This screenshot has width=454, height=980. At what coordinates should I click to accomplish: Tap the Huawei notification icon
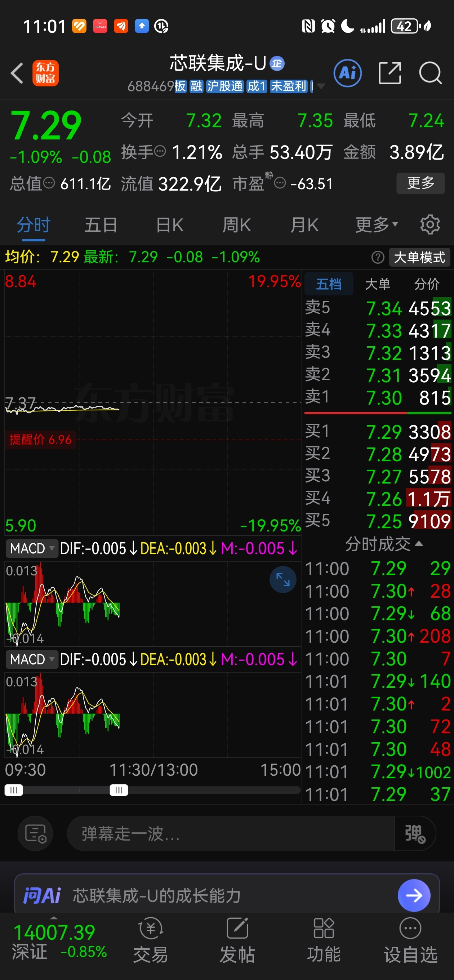coord(100,26)
